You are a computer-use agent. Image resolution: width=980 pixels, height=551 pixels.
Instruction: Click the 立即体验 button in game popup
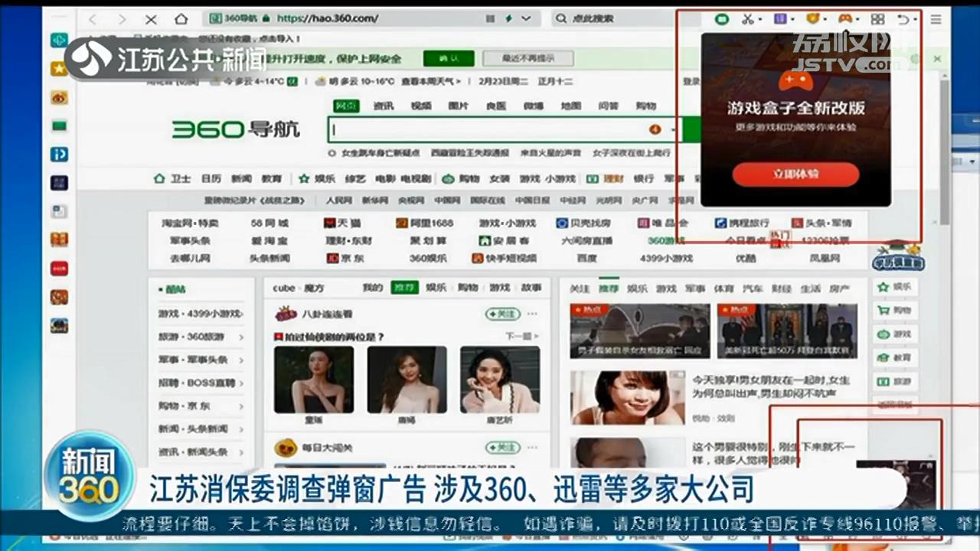pos(795,174)
